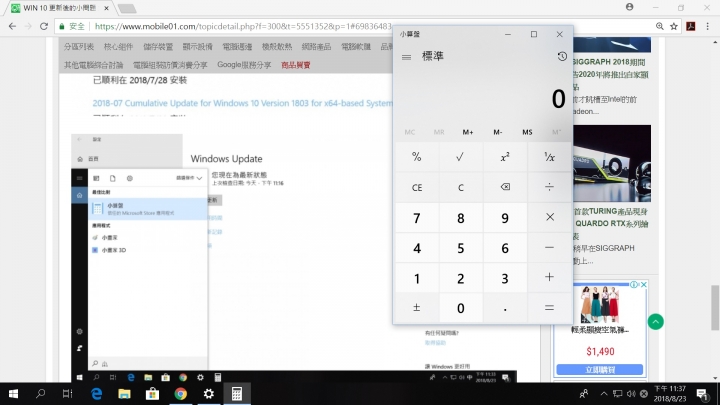720x405 pixels.
Task: Click the plus operator key
Action: click(x=549, y=277)
